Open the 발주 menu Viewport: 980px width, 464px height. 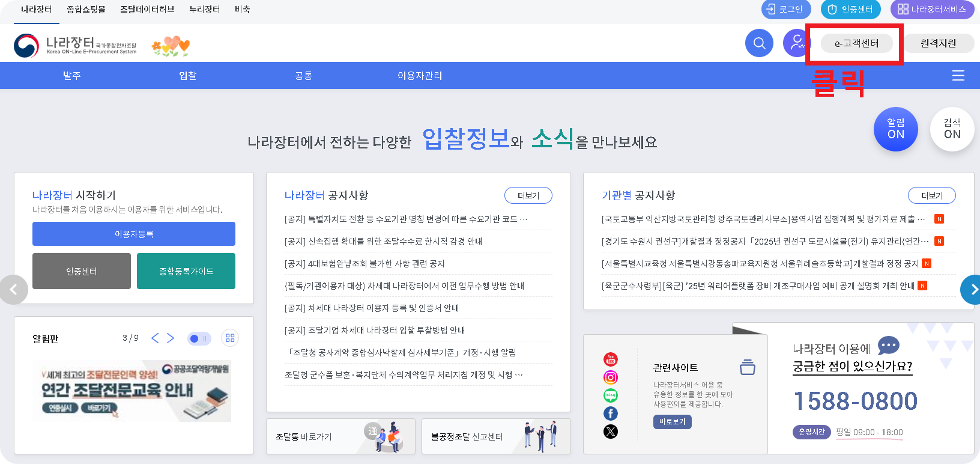(x=72, y=76)
